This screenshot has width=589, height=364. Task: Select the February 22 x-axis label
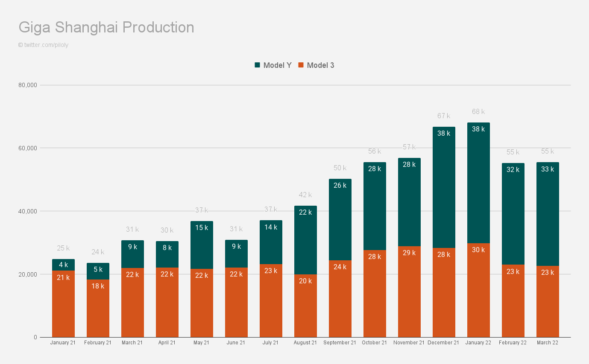(513, 343)
